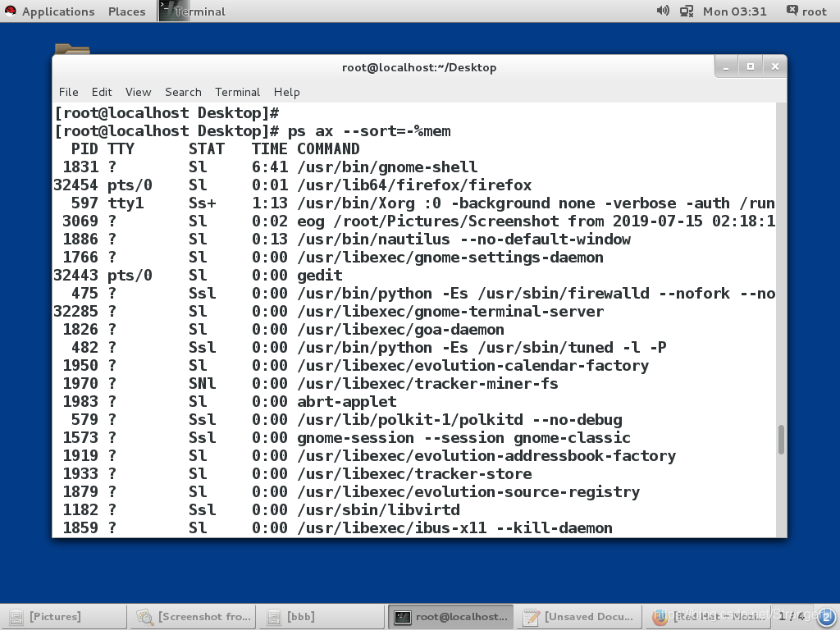Click the terminal icon in bottom taskbar
The width and height of the screenshot is (840, 630).
[402, 617]
